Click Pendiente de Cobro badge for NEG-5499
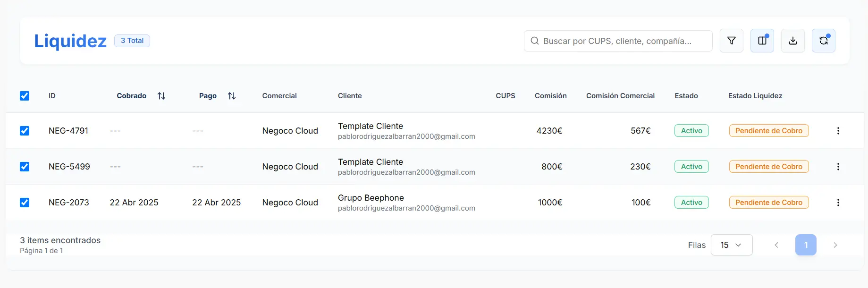Screen dimensions: 868x288 pos(768,167)
